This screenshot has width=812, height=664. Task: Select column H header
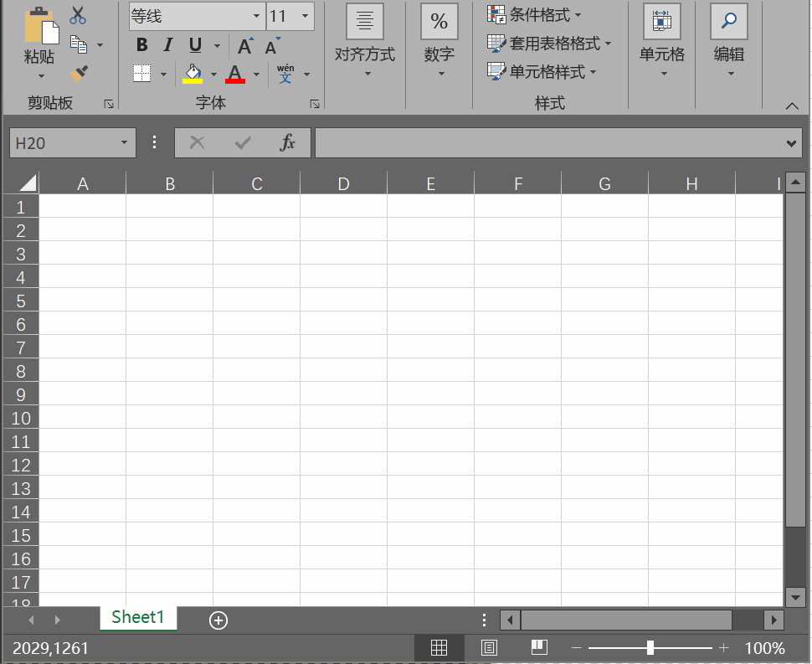[691, 183]
